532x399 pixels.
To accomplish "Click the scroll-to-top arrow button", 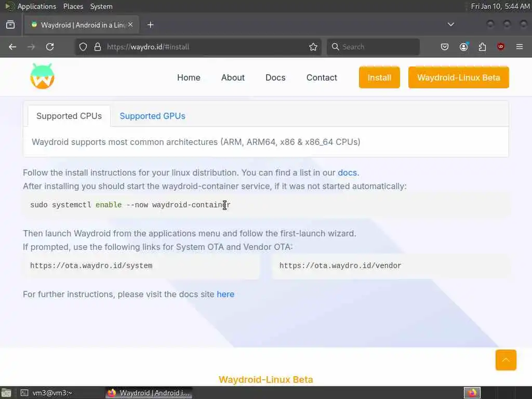I will coord(506,360).
